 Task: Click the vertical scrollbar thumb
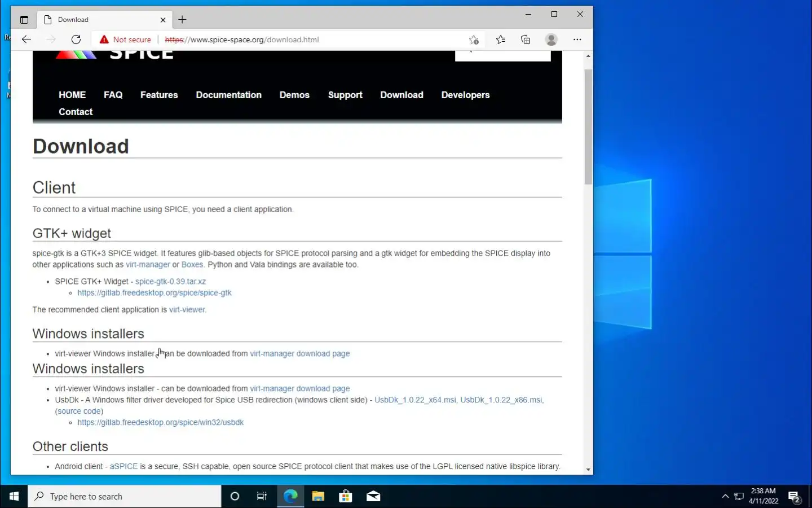(588, 127)
